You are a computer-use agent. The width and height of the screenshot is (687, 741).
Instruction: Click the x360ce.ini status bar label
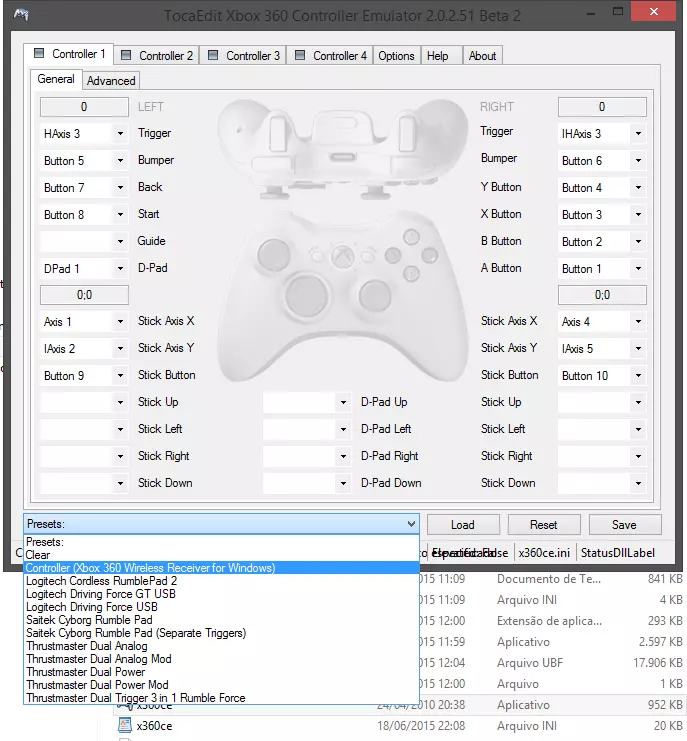click(544, 553)
